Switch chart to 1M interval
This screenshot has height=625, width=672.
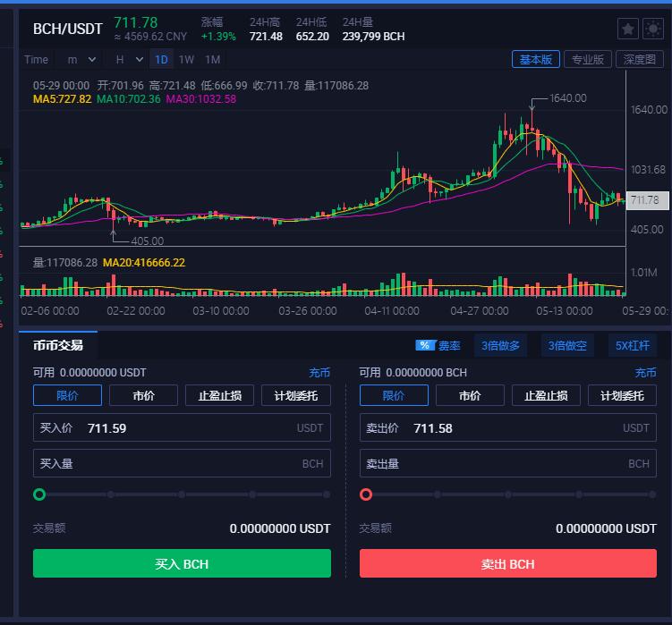click(x=213, y=60)
